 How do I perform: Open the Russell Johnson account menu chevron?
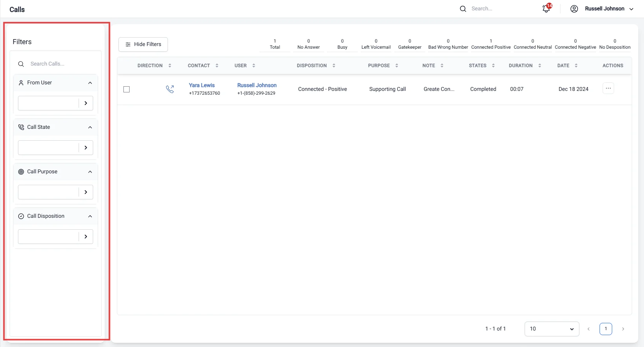coord(631,9)
